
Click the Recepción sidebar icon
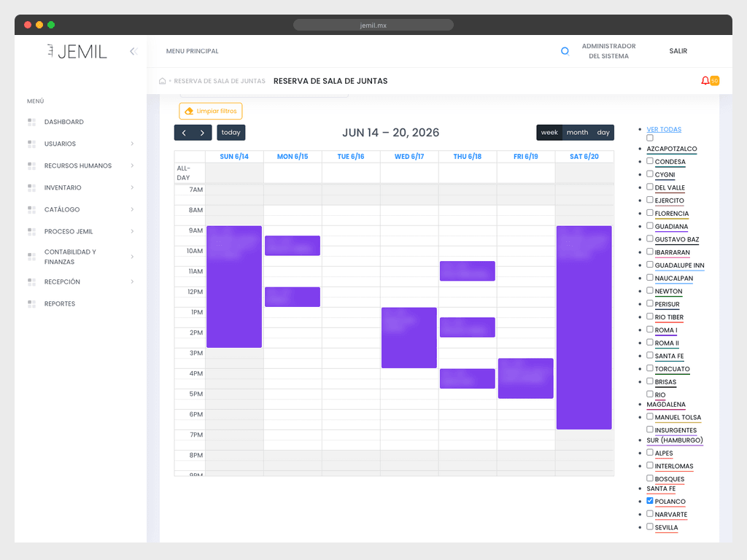tap(32, 282)
